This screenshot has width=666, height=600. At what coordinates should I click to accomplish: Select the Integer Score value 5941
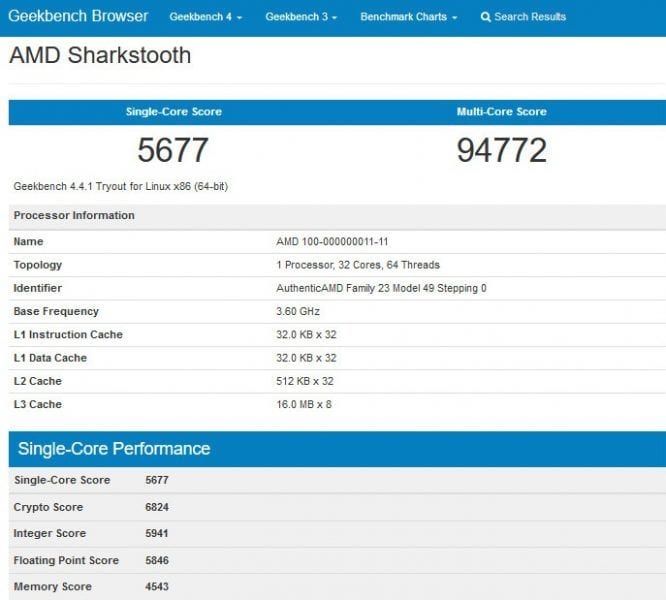pyautogui.click(x=157, y=533)
